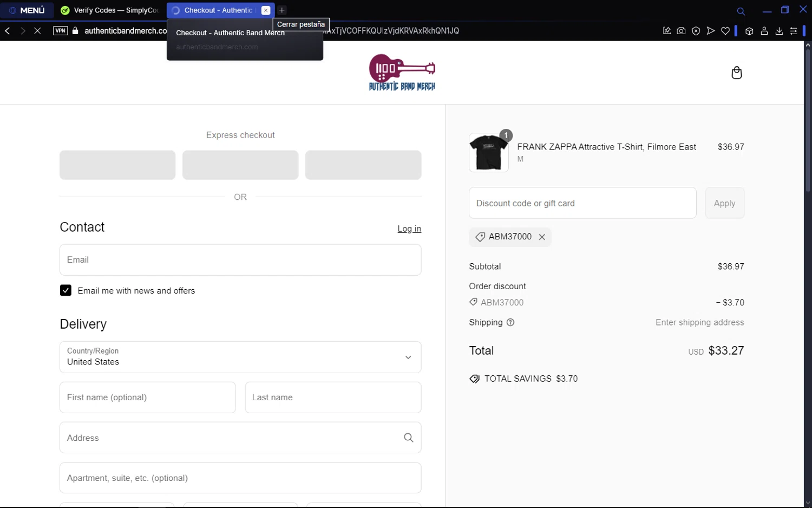Click the address search magnifier icon
812x508 pixels.
point(409,438)
